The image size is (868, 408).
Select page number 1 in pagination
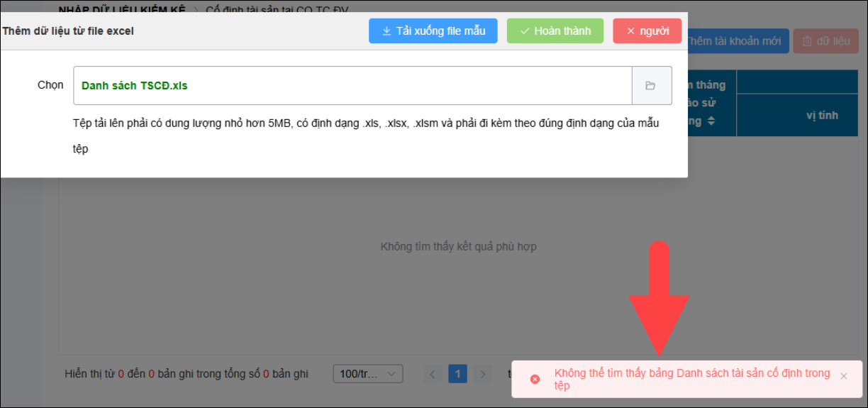pos(458,374)
